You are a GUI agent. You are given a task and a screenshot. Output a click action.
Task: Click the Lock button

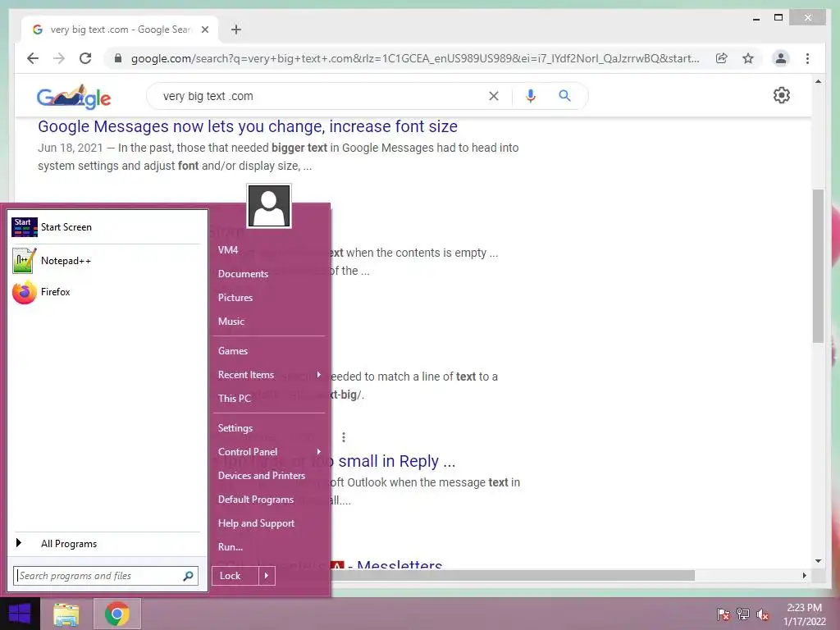pos(235,576)
